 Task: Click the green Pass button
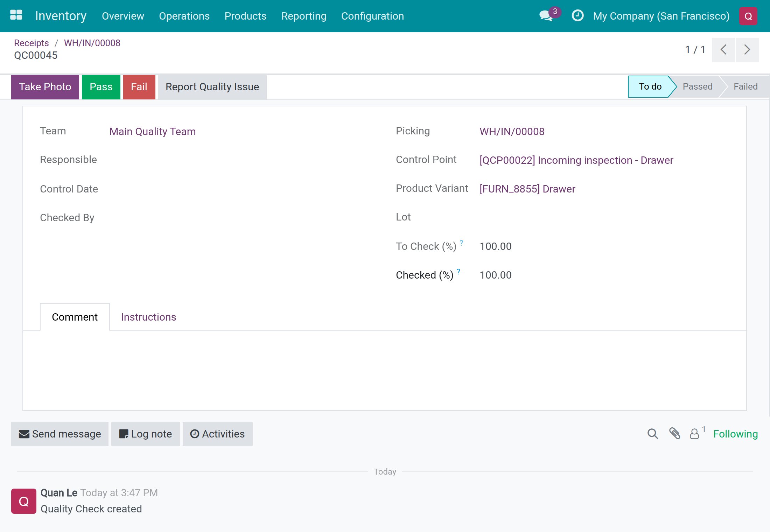click(101, 87)
